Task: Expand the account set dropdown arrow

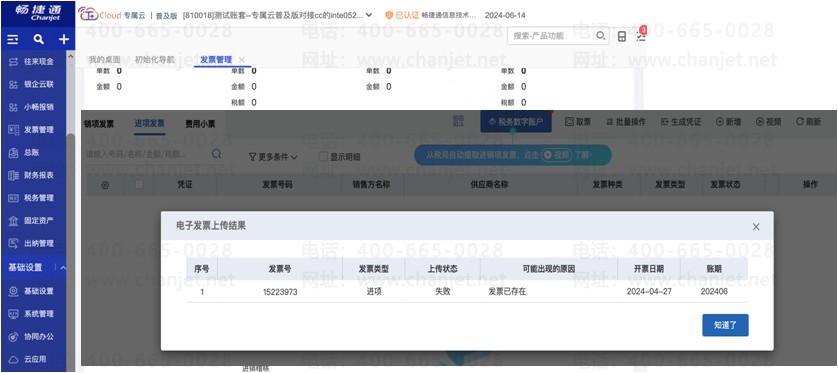Action: tap(369, 15)
